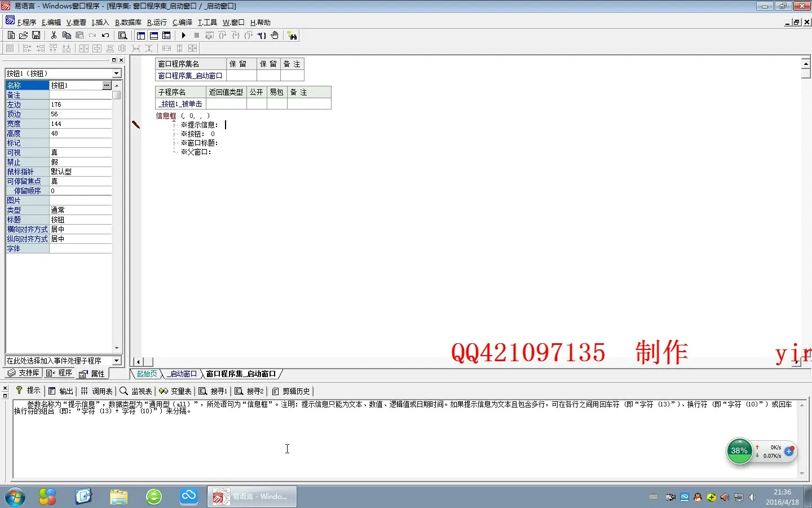Click the Open folder toolbar icon
The height and width of the screenshot is (508, 812).
tap(23, 35)
